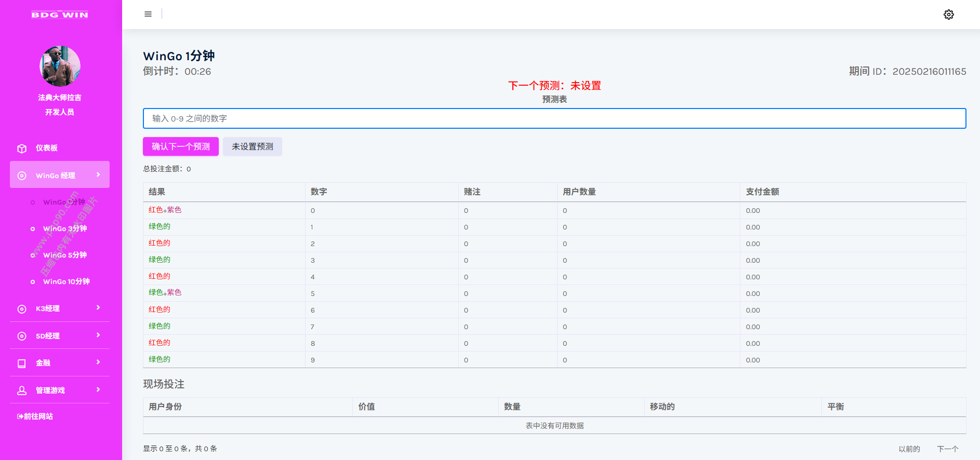Focus the 0-9 number input field

554,118
